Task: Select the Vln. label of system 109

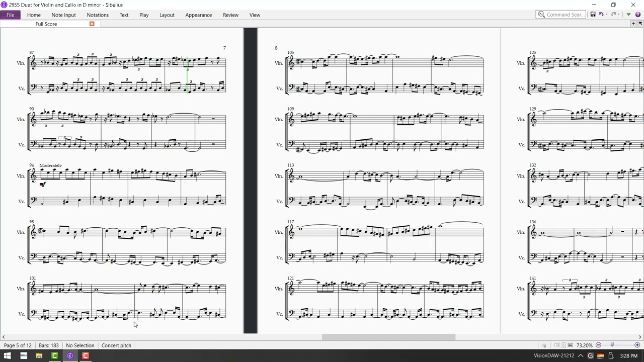Action: 278,120
